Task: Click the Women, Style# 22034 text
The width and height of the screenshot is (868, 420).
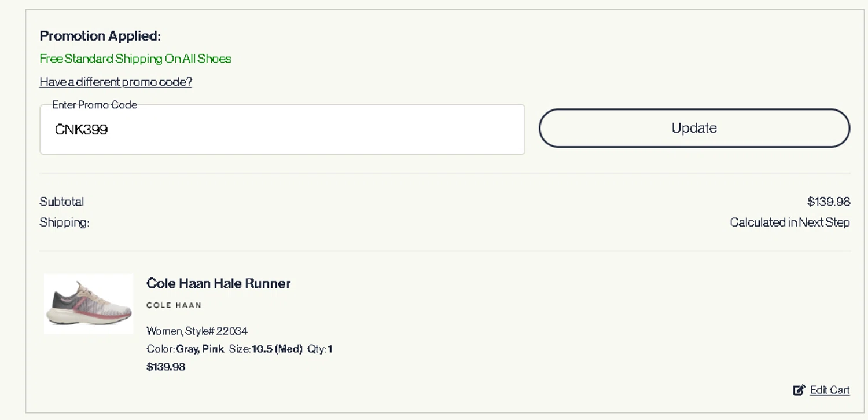Action: [x=197, y=331]
